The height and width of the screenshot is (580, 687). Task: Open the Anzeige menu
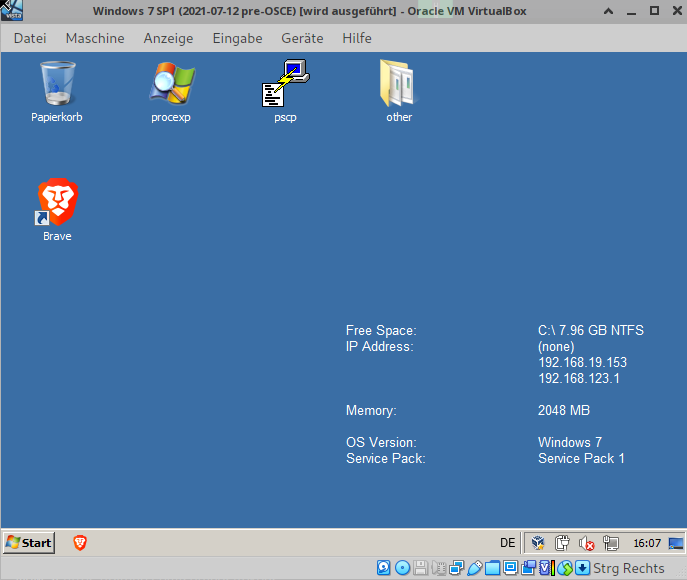point(168,38)
